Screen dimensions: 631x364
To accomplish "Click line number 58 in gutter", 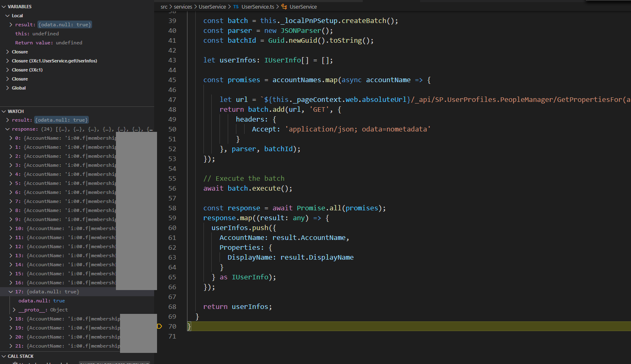I will [172, 208].
